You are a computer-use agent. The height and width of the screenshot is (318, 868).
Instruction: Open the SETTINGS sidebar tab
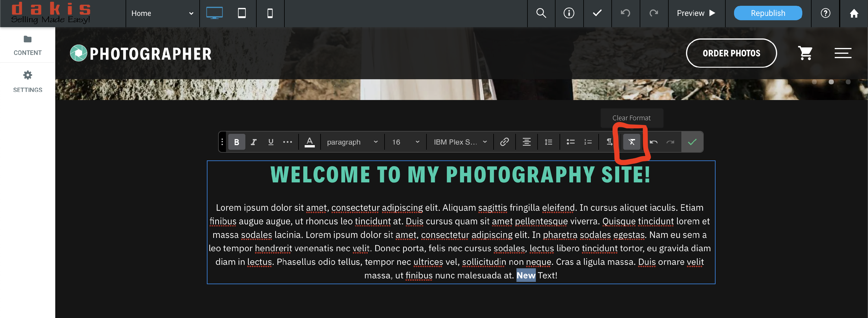point(27,82)
